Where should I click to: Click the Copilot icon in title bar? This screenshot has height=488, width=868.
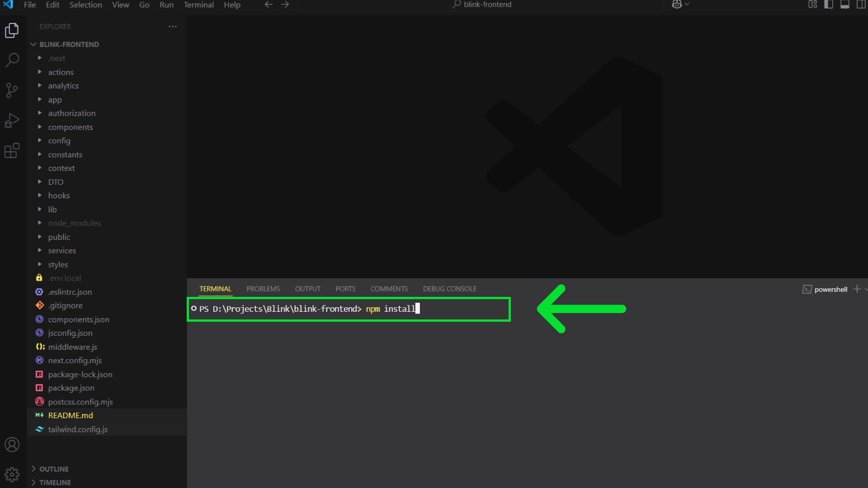click(677, 5)
